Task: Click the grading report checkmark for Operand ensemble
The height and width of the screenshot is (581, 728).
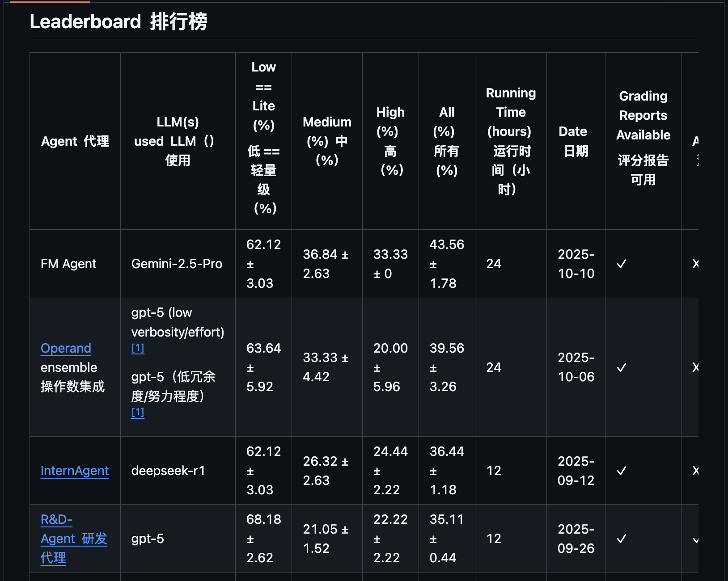Action: [622, 368]
